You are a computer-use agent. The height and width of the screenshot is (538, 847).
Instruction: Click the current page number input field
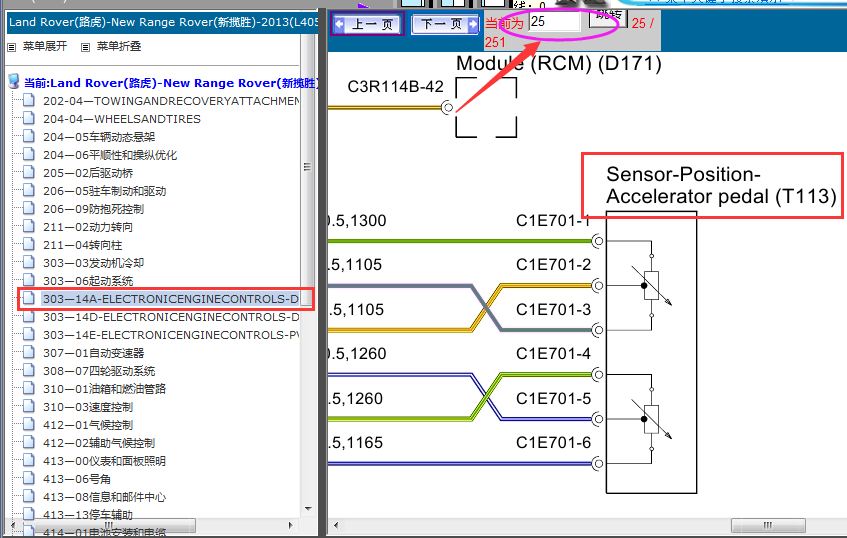(x=554, y=22)
